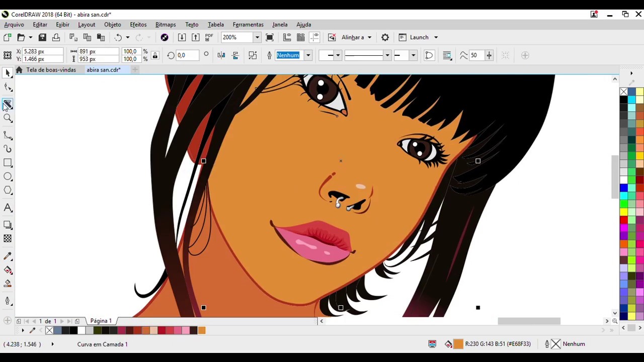Publish to PDF

(209, 37)
